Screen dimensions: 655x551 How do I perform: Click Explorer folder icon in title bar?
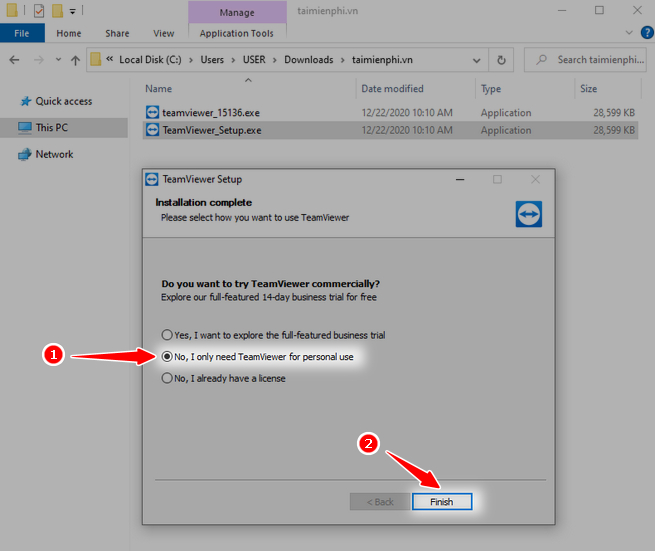[12, 10]
